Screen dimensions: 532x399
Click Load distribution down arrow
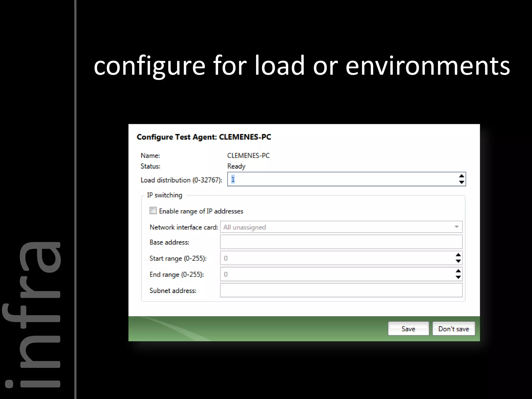tap(461, 182)
